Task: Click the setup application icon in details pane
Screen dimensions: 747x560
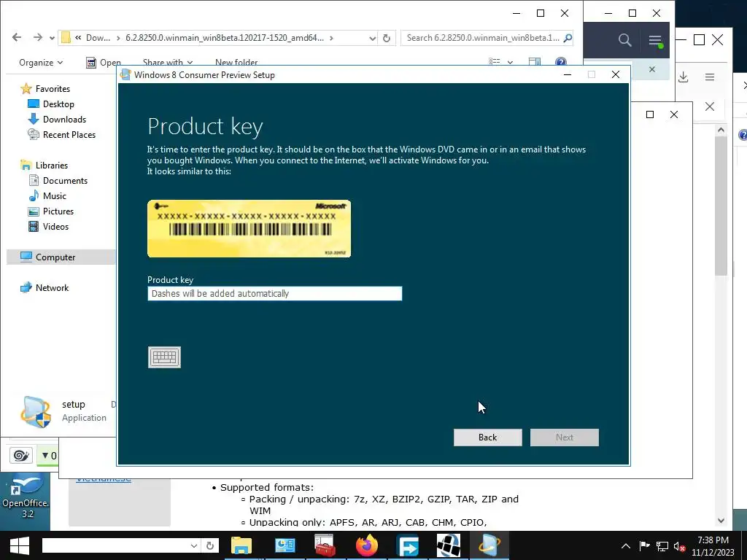Action: point(35,411)
